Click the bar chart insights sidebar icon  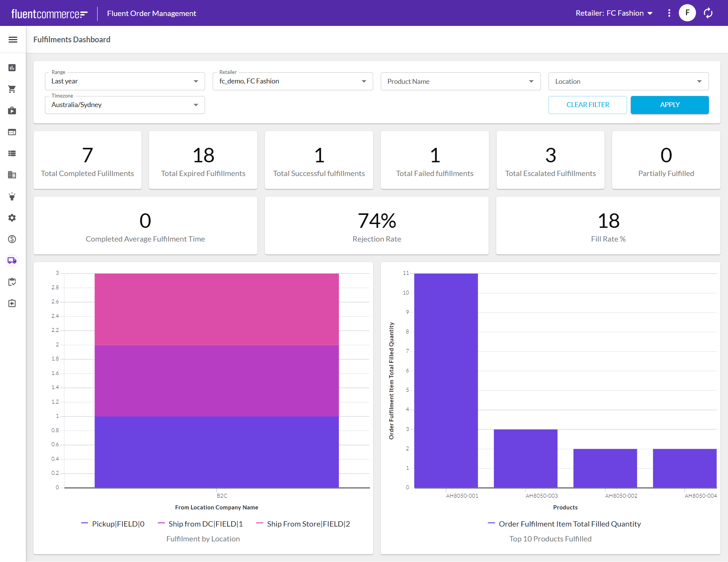[12, 68]
